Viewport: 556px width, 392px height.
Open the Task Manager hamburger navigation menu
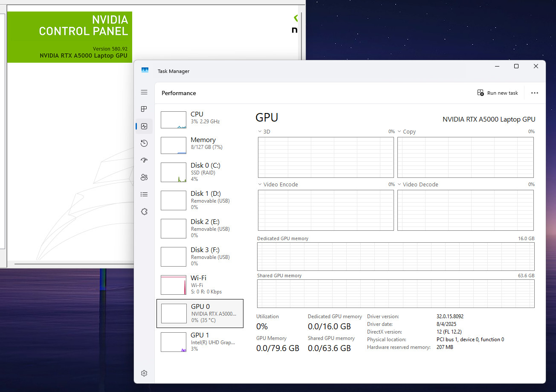pos(144,92)
